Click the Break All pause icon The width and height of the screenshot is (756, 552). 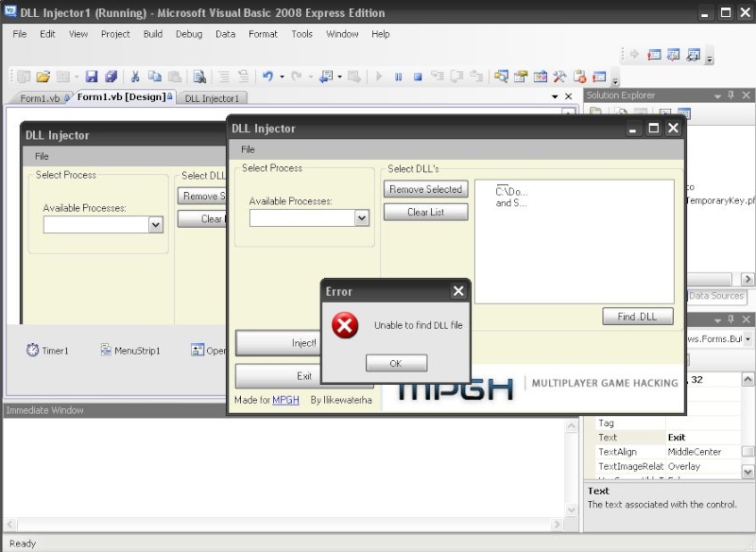point(398,77)
